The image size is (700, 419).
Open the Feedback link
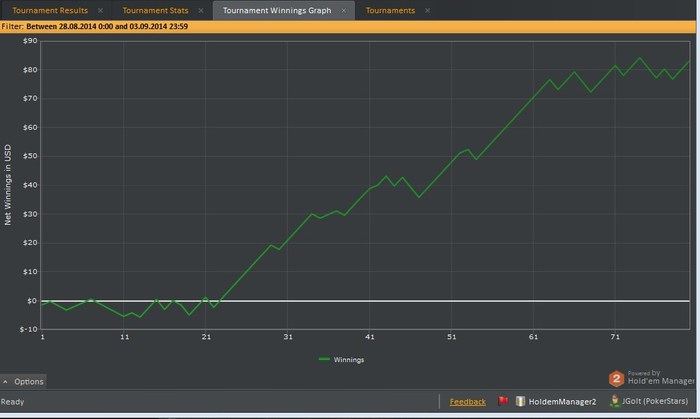click(x=467, y=402)
